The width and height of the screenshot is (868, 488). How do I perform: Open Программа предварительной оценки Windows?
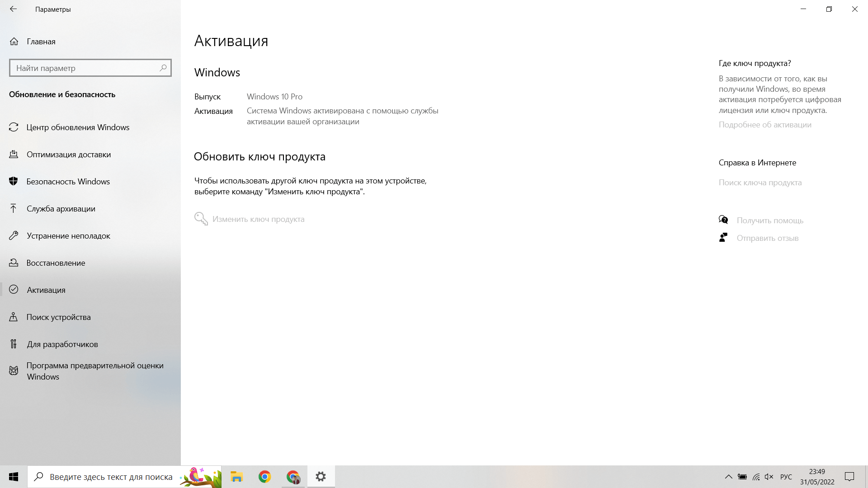tap(95, 371)
